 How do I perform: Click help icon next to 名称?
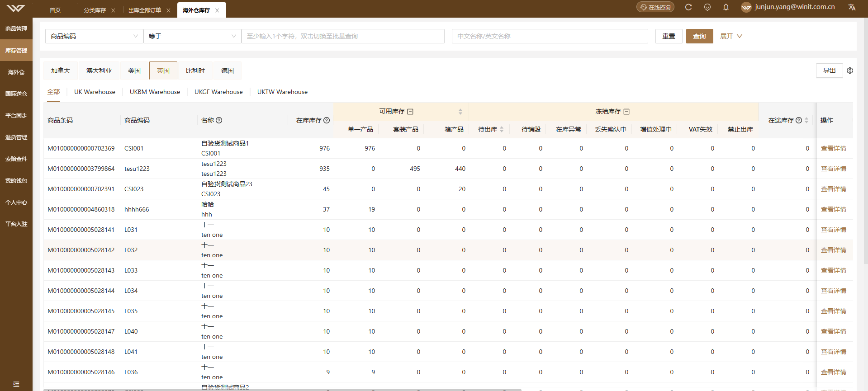[219, 120]
